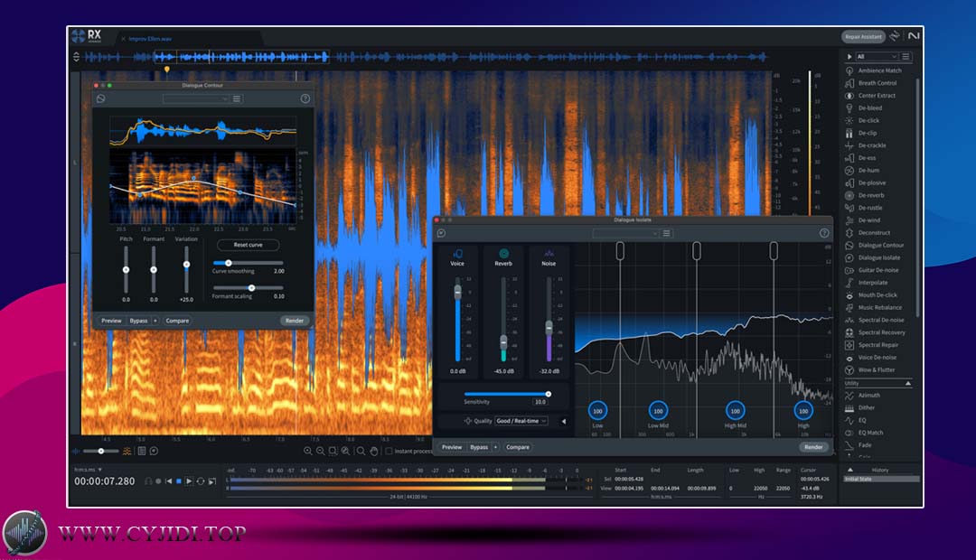This screenshot has width=976, height=560.
Task: Open help in the Dialogue Contour window
Action: 305,99
